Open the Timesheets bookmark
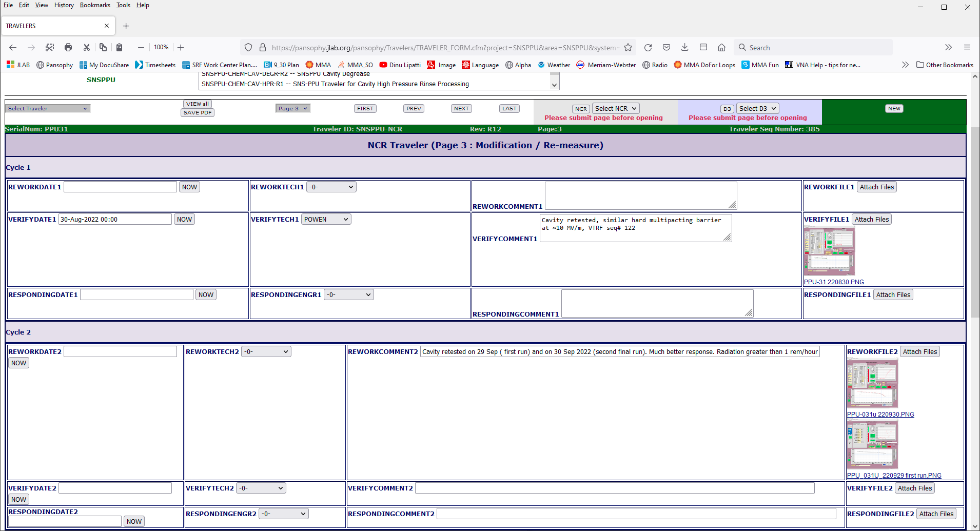Viewport: 980px width, 531px height. click(155, 65)
